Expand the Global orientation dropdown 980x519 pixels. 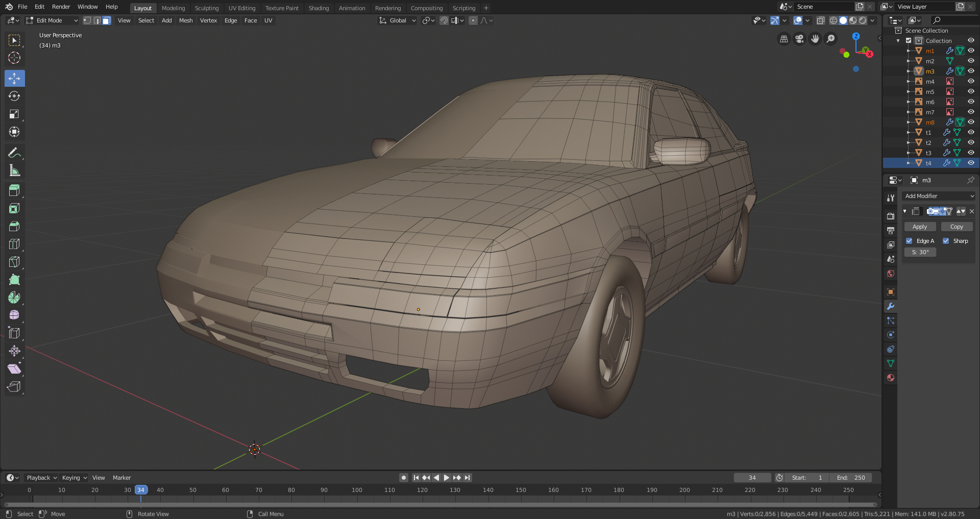pos(398,20)
